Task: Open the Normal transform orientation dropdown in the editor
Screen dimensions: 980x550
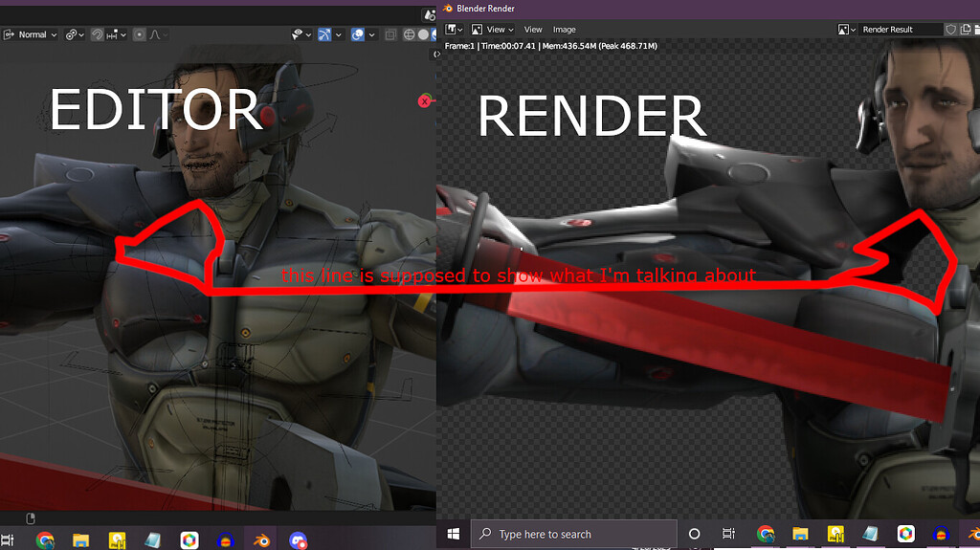Action: [x=30, y=35]
